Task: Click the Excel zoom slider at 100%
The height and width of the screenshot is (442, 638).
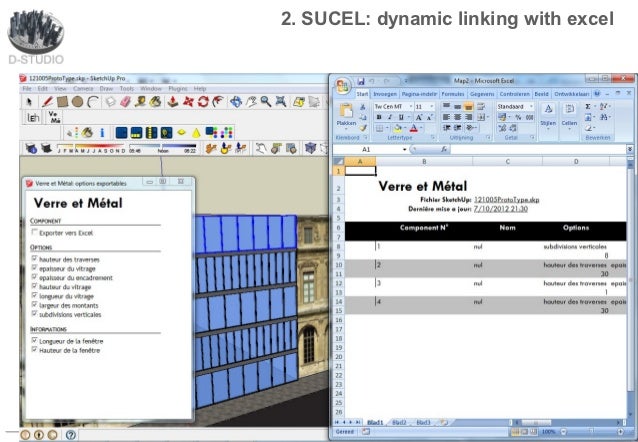Action: (x=592, y=431)
